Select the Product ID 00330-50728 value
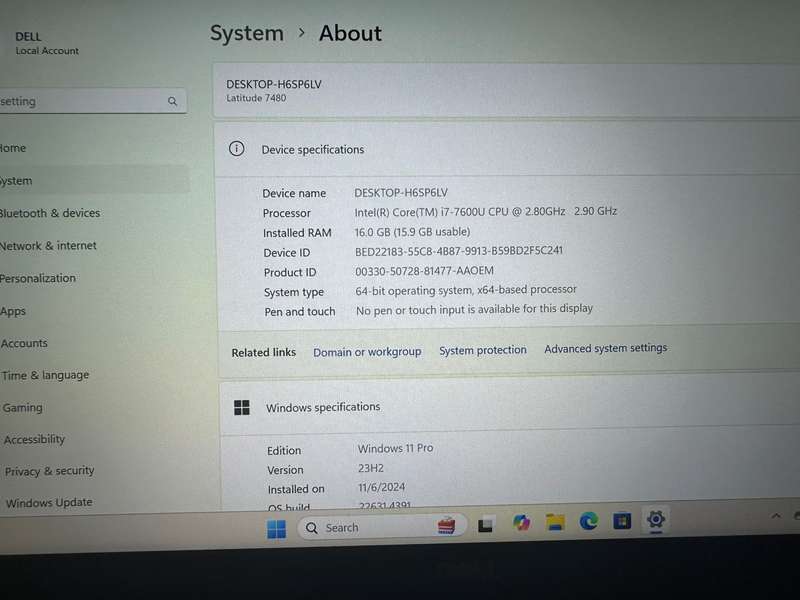Viewport: 800px width, 600px height. point(424,271)
